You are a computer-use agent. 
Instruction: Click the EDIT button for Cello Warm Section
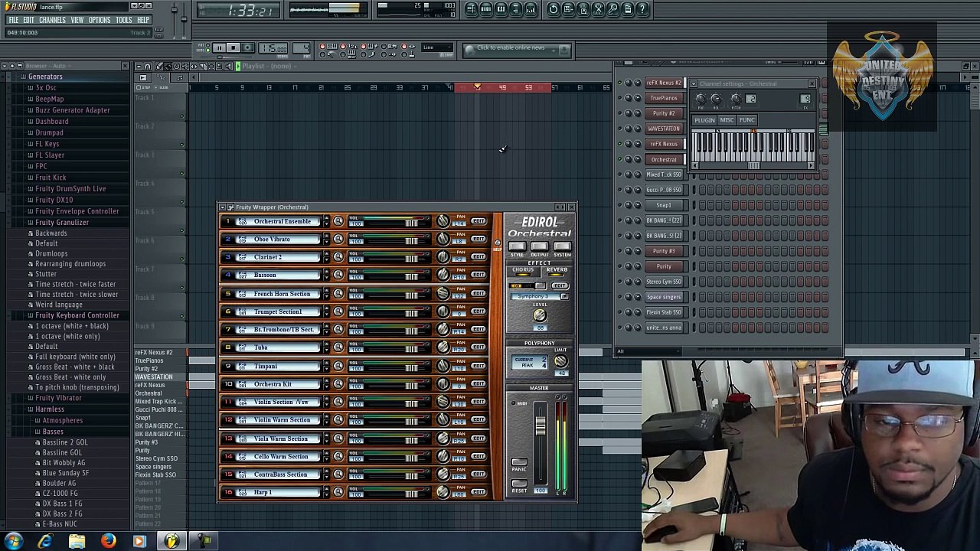[479, 456]
